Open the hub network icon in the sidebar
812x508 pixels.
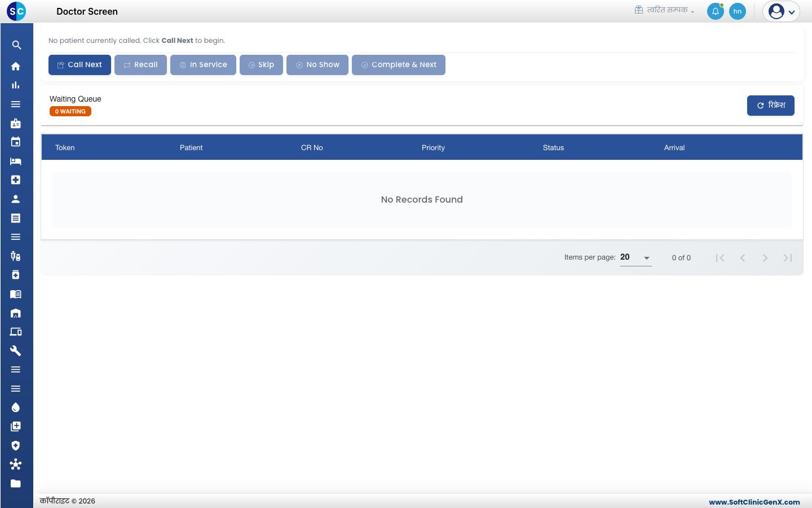(x=16, y=465)
